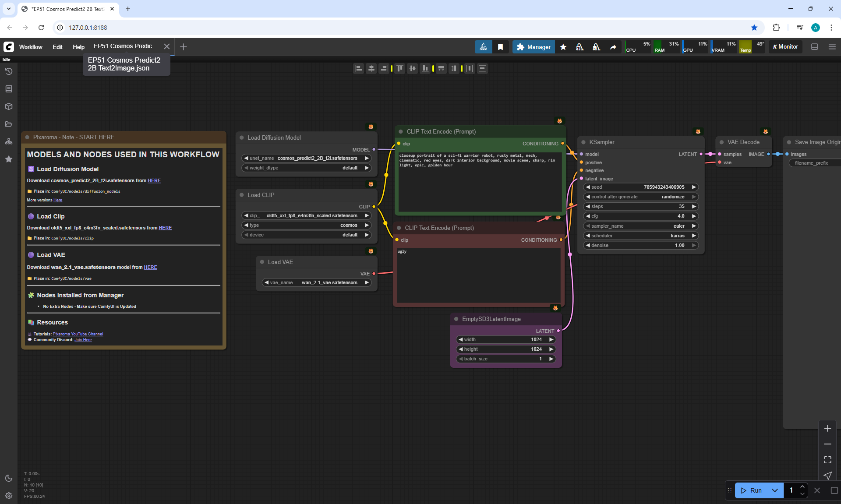Collapse the KSampler node via dot

click(583, 142)
